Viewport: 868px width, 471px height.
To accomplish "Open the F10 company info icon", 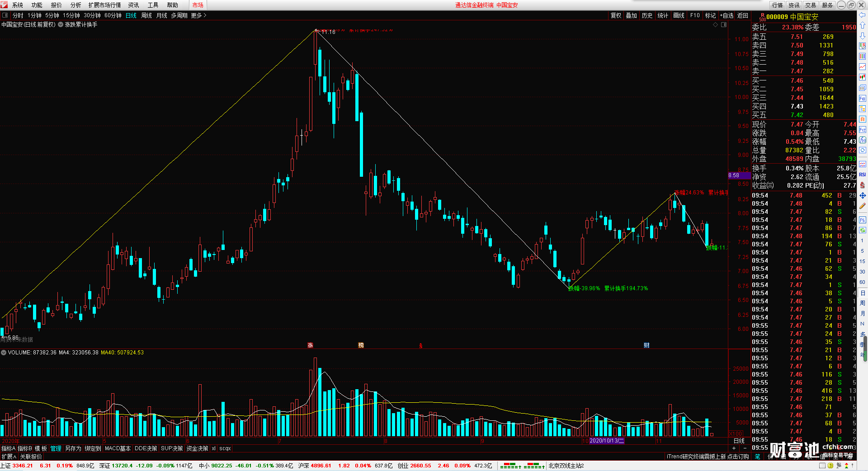I will [x=862, y=98].
